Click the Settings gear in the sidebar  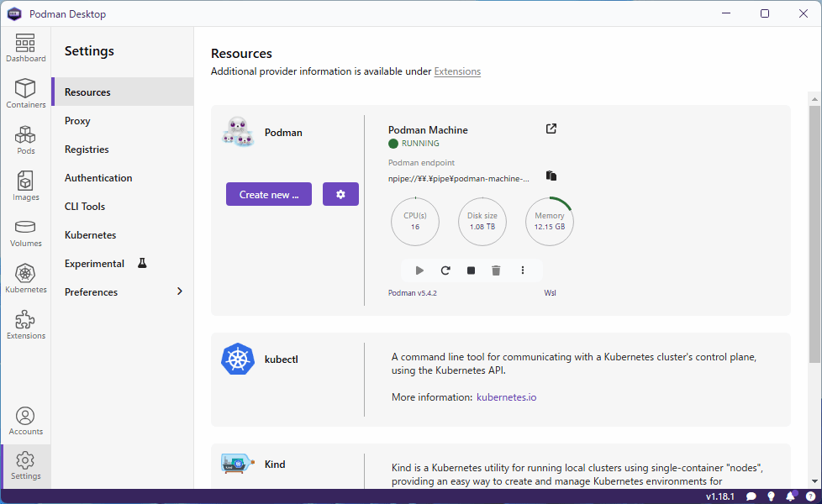pos(26,465)
